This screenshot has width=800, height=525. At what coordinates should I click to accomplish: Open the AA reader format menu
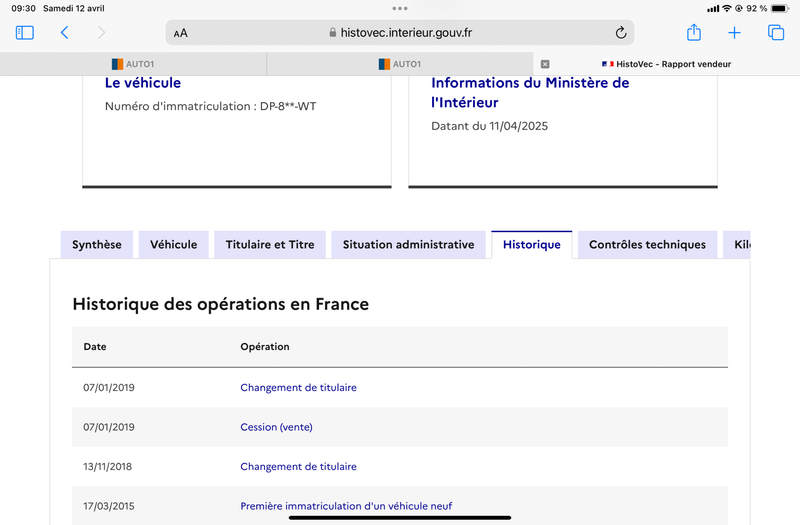[180, 33]
